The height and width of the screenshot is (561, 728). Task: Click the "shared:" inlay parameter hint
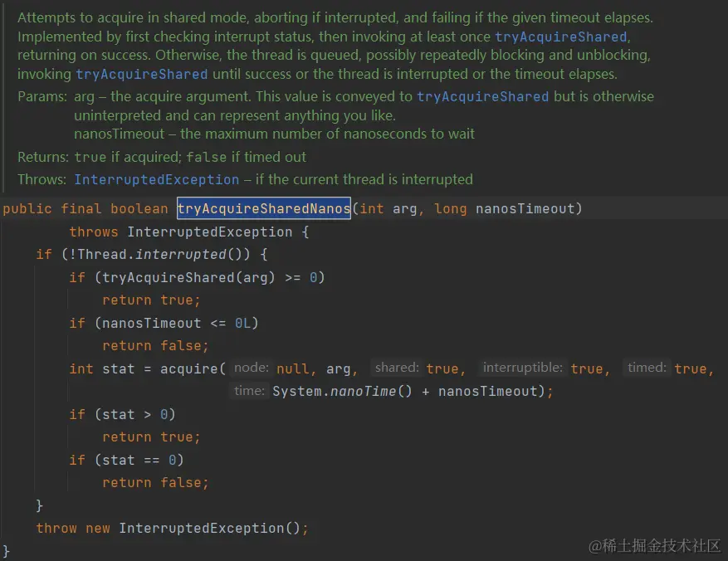(x=397, y=368)
